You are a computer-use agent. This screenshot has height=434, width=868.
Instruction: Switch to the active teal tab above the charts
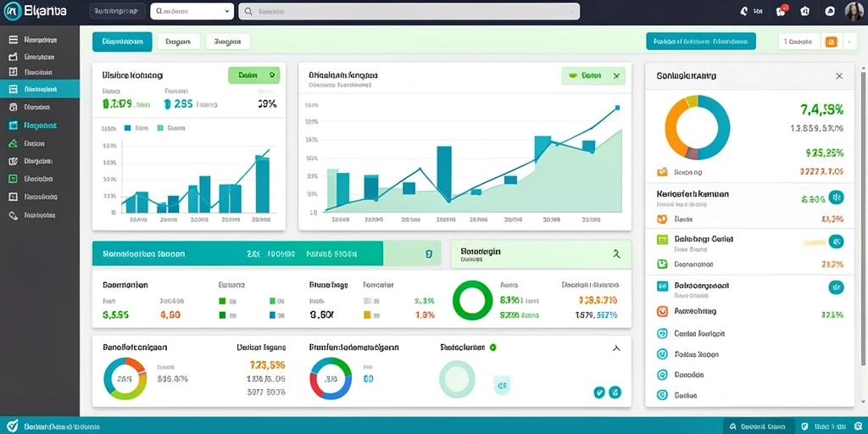click(122, 42)
